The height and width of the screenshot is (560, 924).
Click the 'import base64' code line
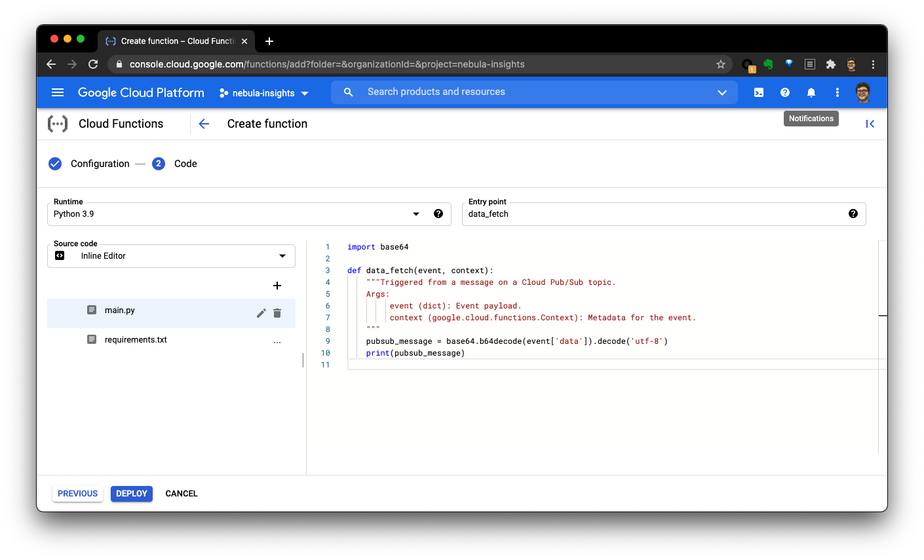point(378,247)
